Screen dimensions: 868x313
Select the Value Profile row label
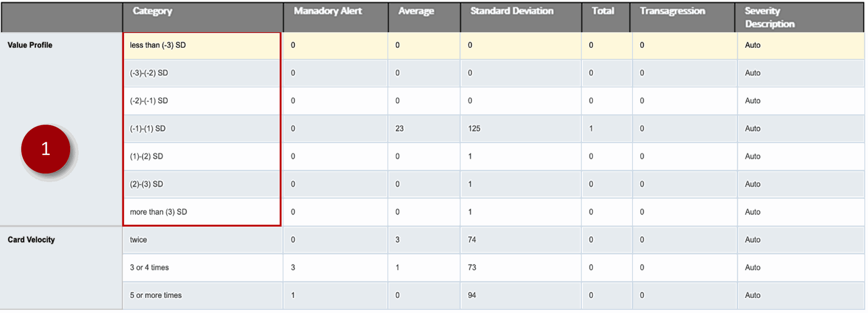tap(30, 45)
